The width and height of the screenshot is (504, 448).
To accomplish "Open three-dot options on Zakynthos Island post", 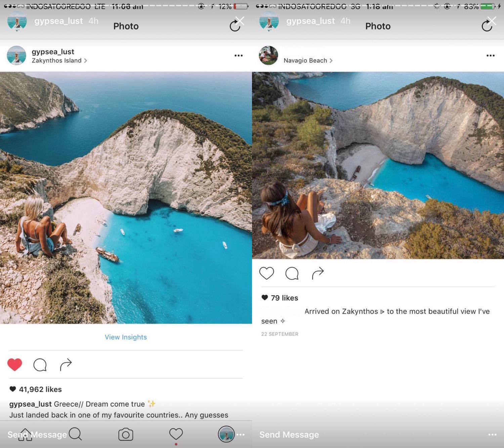I will pyautogui.click(x=239, y=55).
